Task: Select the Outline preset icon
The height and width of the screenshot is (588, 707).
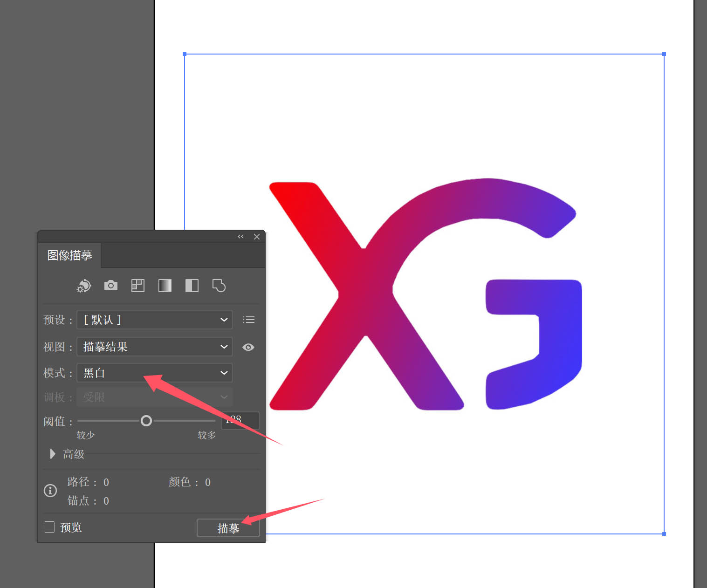Action: (x=219, y=286)
